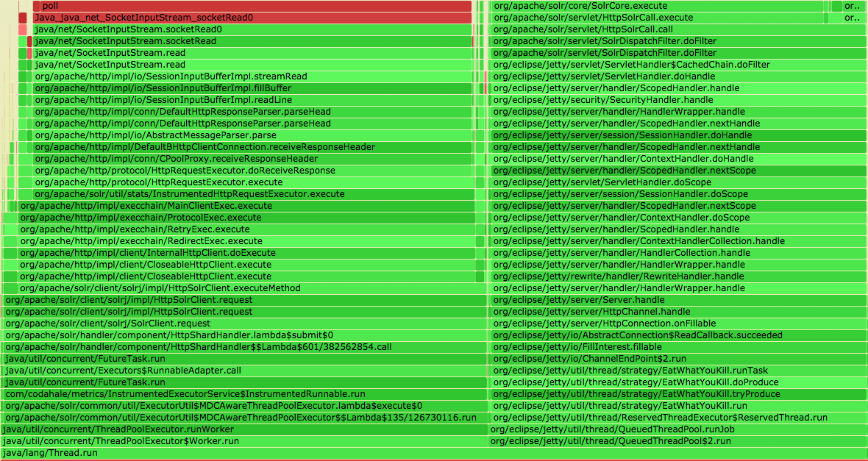This screenshot has height=461, width=868.
Task: Click the jetty/server/Server.handle frame
Action: (679, 300)
